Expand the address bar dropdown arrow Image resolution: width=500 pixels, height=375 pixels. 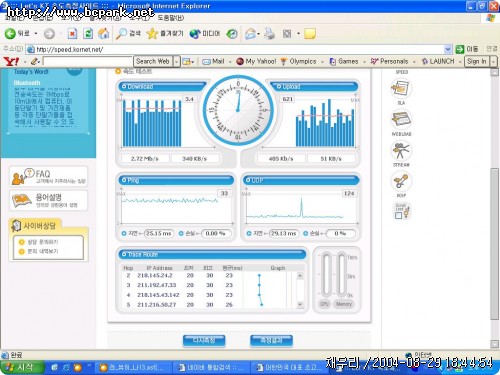[448, 49]
